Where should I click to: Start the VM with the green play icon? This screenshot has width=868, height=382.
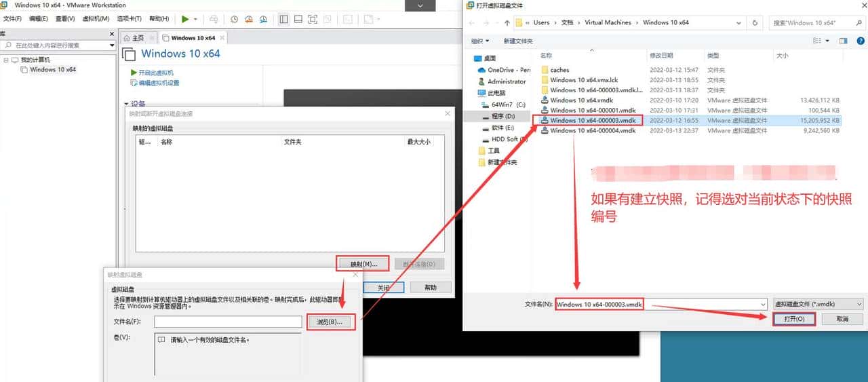[185, 19]
